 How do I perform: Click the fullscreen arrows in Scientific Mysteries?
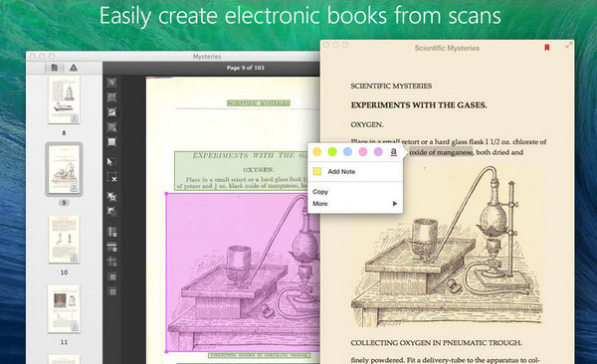(568, 46)
